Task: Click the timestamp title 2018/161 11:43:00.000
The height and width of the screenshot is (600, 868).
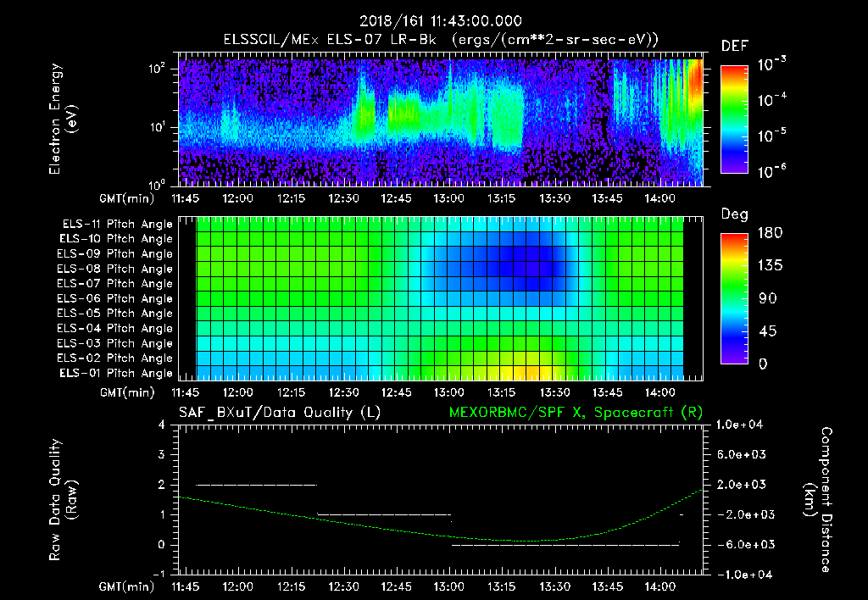Action: point(441,21)
